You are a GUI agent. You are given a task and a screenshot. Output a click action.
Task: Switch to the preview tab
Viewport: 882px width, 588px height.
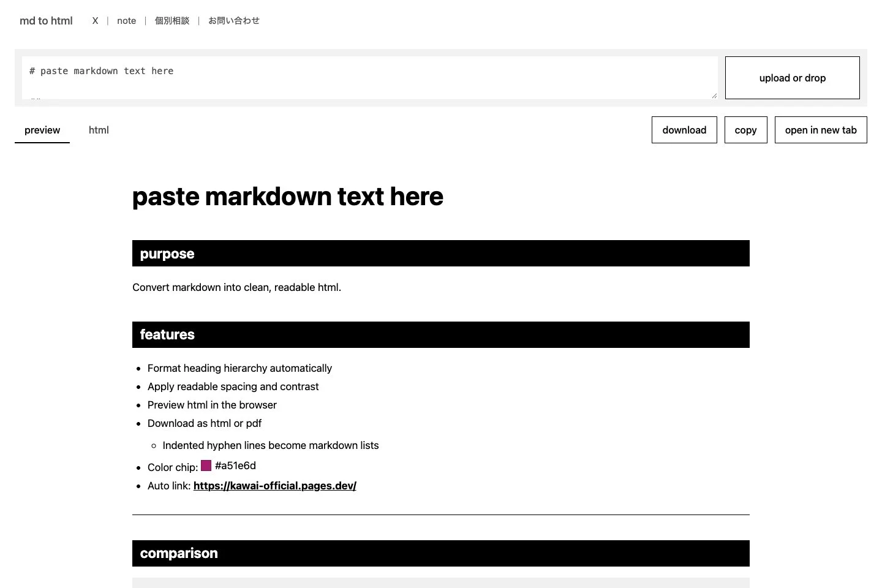point(42,130)
